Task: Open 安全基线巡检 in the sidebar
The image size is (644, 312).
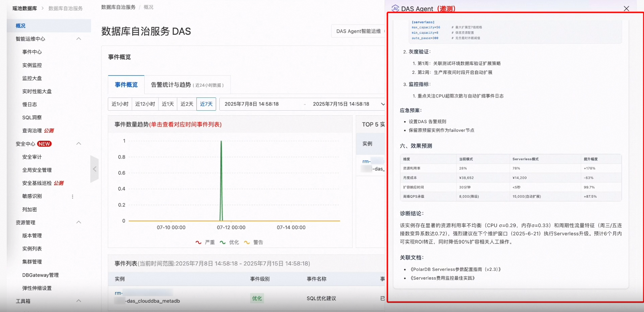Action: point(37,183)
